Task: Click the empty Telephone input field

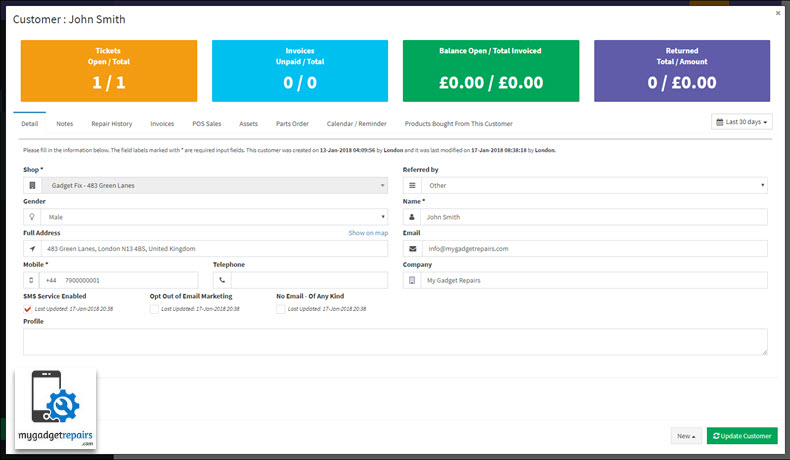Action: [309, 280]
